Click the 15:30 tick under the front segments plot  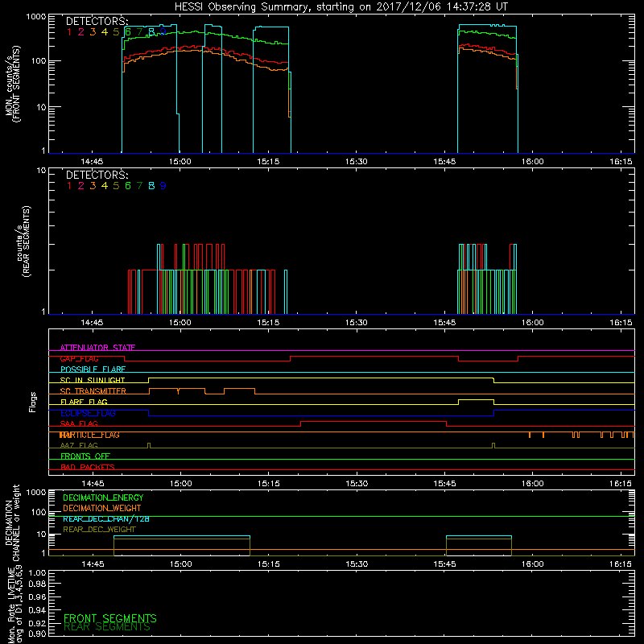coord(356,162)
